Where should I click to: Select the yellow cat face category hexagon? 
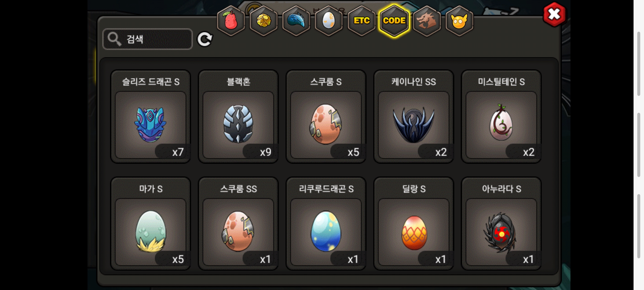459,21
